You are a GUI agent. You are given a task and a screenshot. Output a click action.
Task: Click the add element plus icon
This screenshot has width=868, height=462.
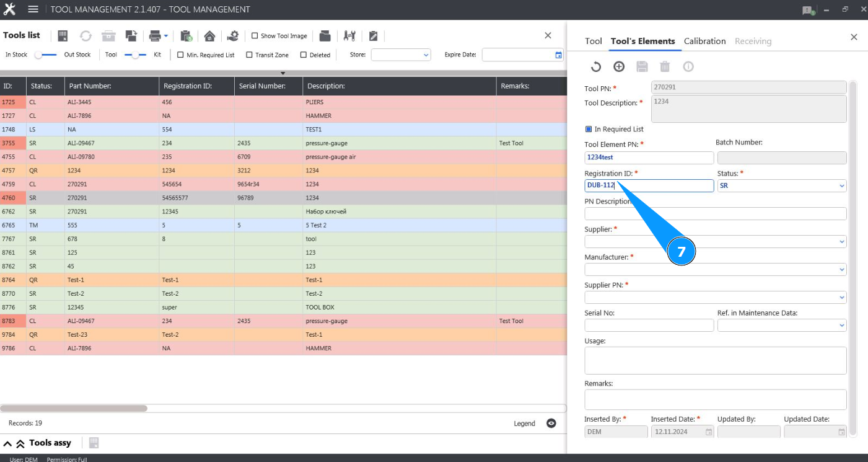[619, 67]
